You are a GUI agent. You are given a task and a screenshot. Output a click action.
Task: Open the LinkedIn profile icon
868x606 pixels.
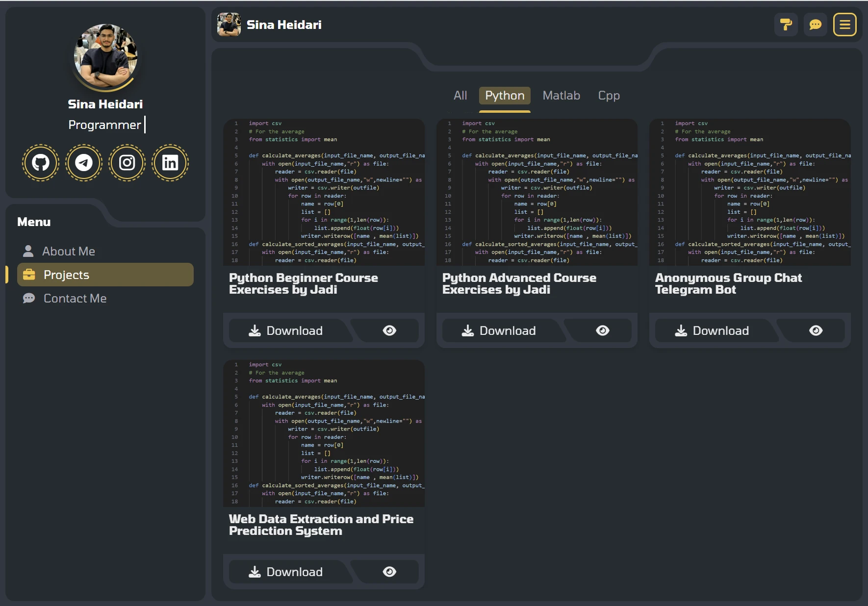pyautogui.click(x=170, y=163)
